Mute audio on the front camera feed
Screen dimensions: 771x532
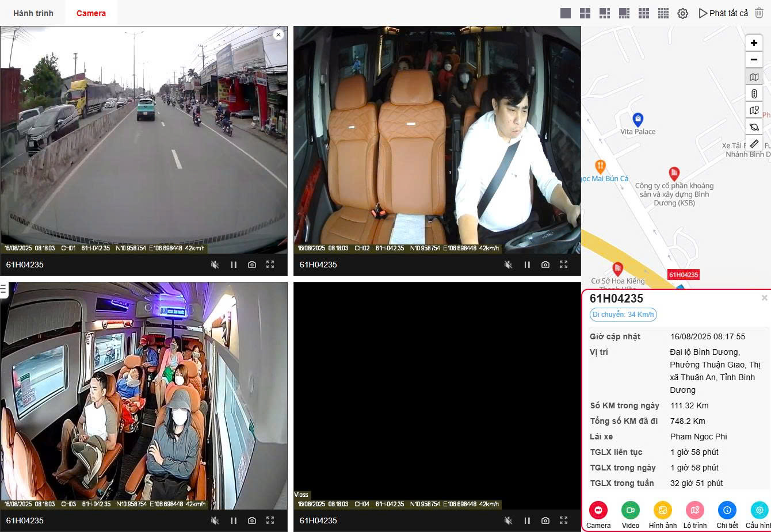click(215, 264)
